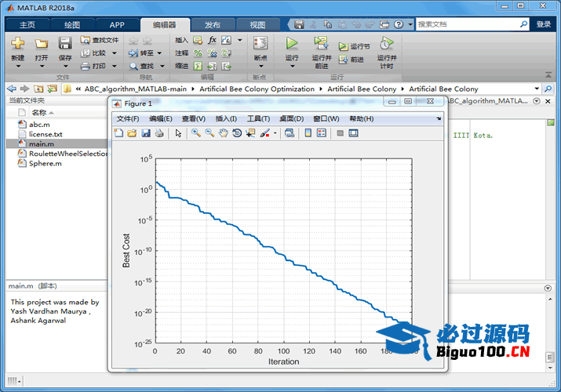The image size is (561, 392).
Task: Switch to the 发布 ribbon tab
Action: coord(212,25)
